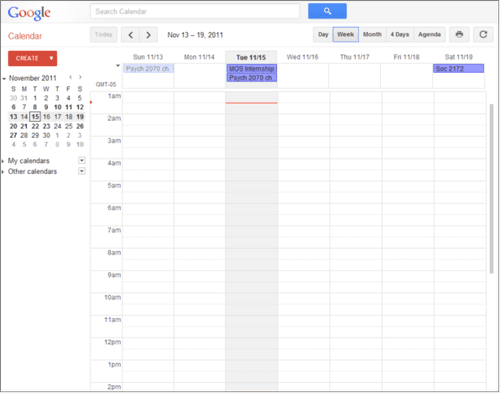Switch to 4 Days view
The width and height of the screenshot is (500, 393).
pyautogui.click(x=400, y=34)
